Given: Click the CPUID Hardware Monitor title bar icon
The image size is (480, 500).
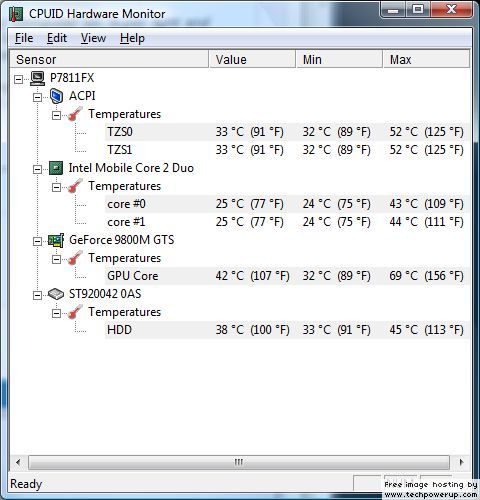Looking at the screenshot, I should (16, 14).
